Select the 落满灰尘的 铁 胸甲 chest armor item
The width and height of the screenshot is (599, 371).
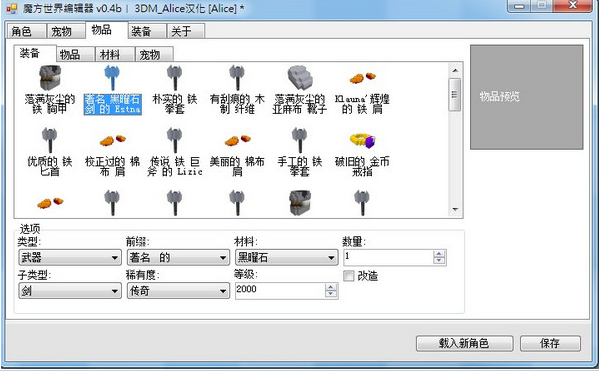50,90
